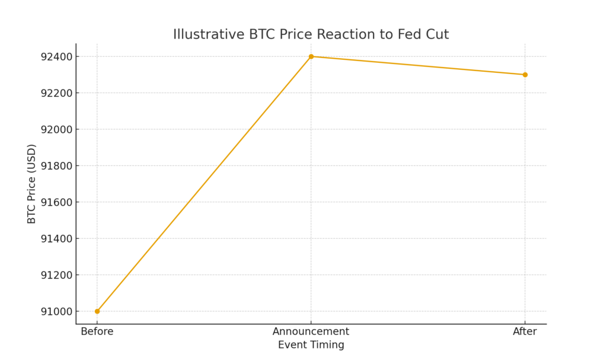This screenshot has height=364, width=607.
Task: Click the declining orange line segment
Action: [418, 65]
